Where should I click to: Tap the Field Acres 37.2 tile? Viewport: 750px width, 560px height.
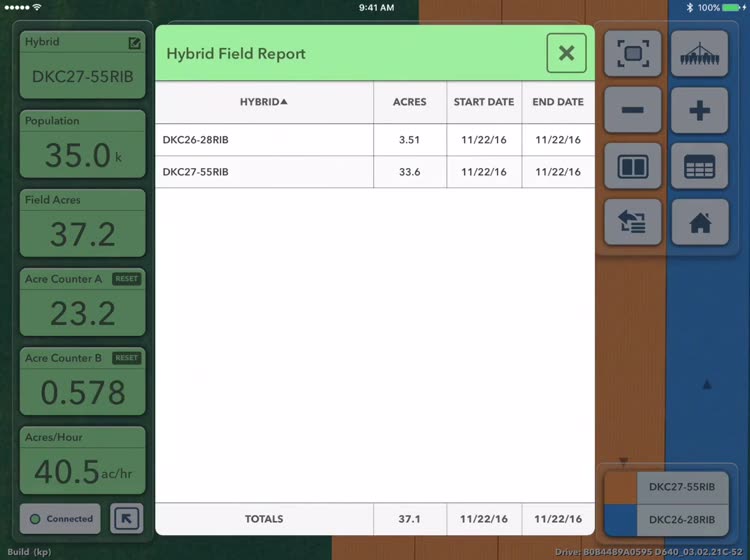pos(83,223)
